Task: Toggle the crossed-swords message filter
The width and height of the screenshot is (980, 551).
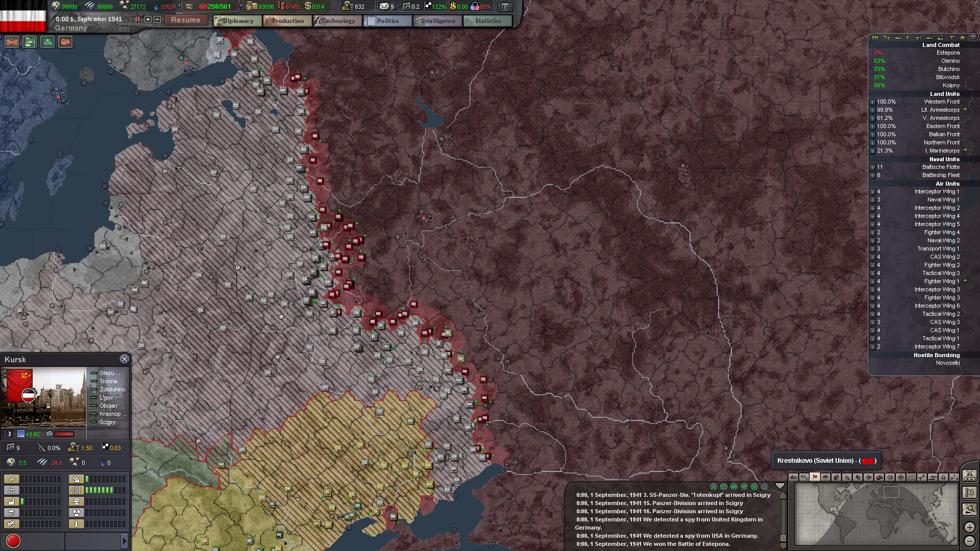Action: click(x=714, y=487)
